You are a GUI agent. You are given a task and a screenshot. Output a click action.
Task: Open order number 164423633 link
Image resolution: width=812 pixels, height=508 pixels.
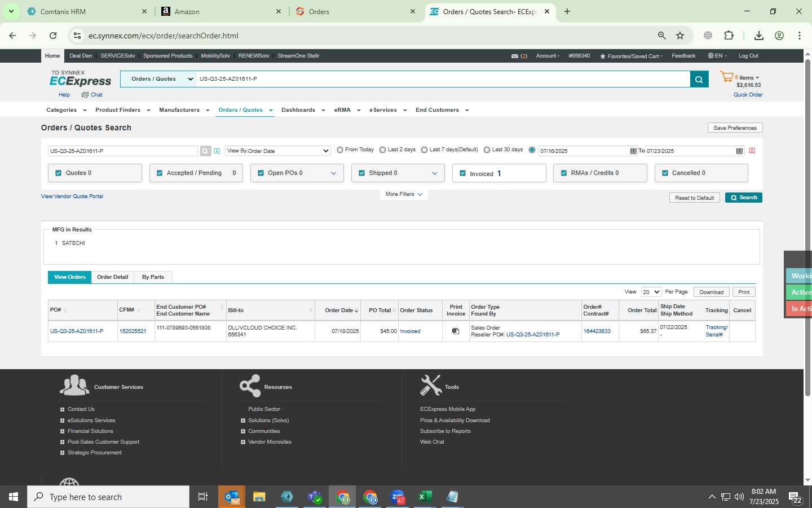tap(597, 331)
